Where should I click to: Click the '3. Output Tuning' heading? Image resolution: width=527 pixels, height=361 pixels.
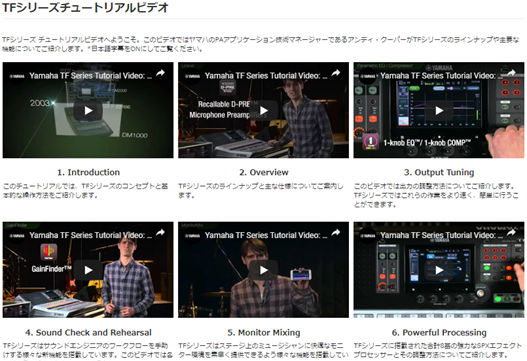pos(439,172)
